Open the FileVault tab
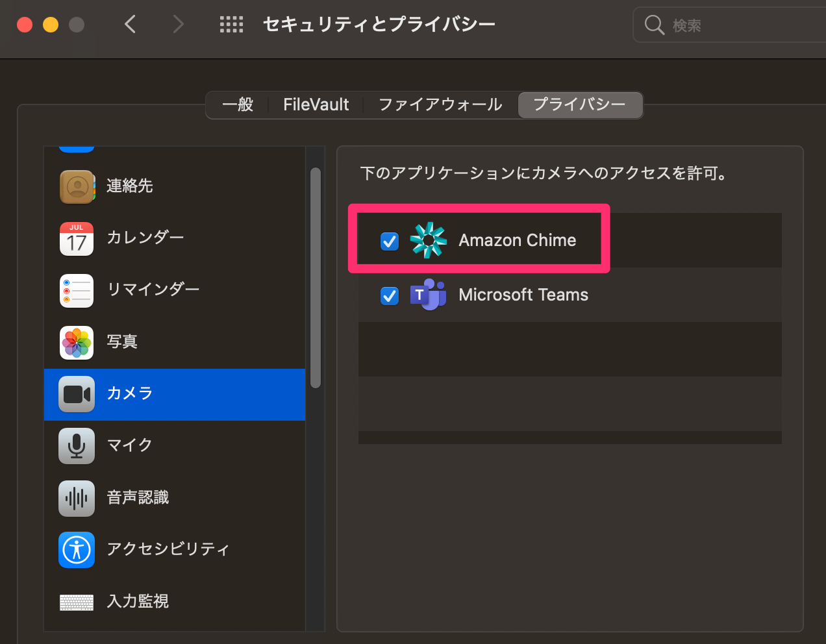 (x=316, y=105)
